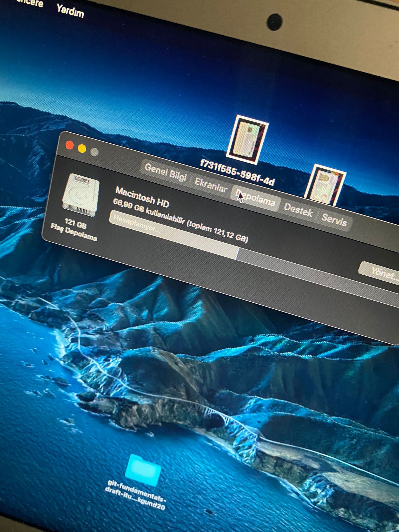Open the Genel Bilgi tab

pos(166,172)
